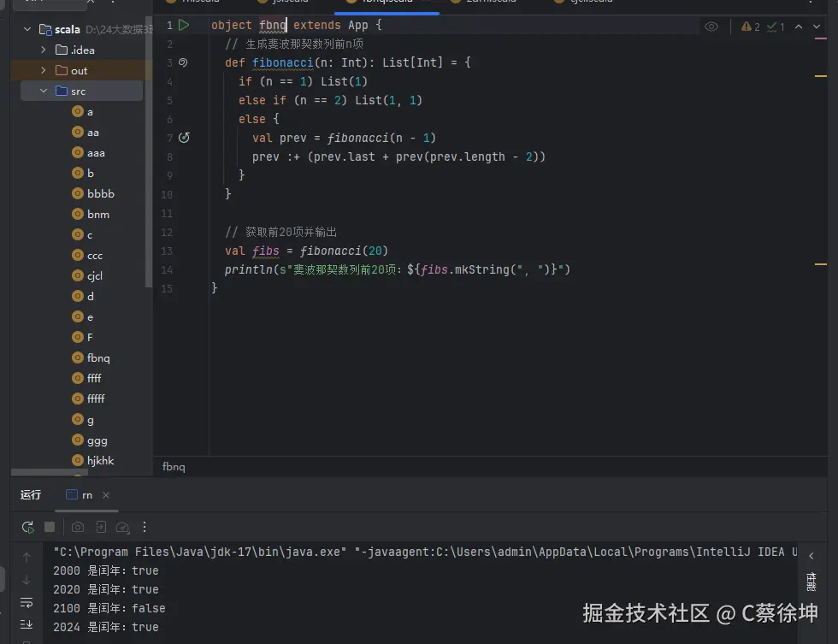Click the recursive call gutter icon on line 7

click(x=185, y=137)
